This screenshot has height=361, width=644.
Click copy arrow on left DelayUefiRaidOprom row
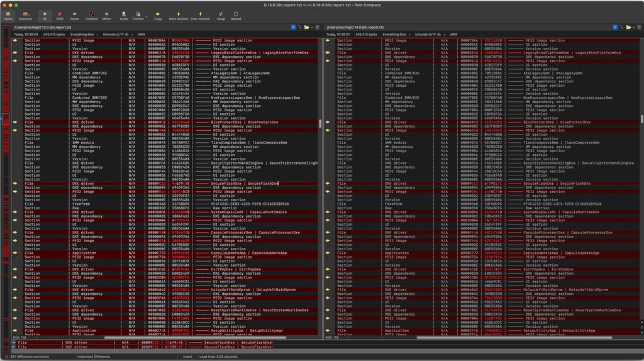(15, 289)
